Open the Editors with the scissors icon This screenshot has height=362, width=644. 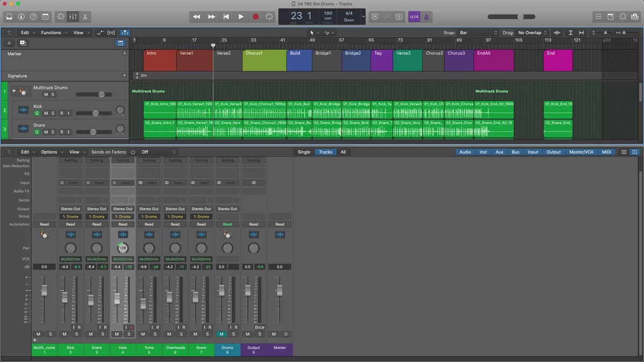pos(85,17)
